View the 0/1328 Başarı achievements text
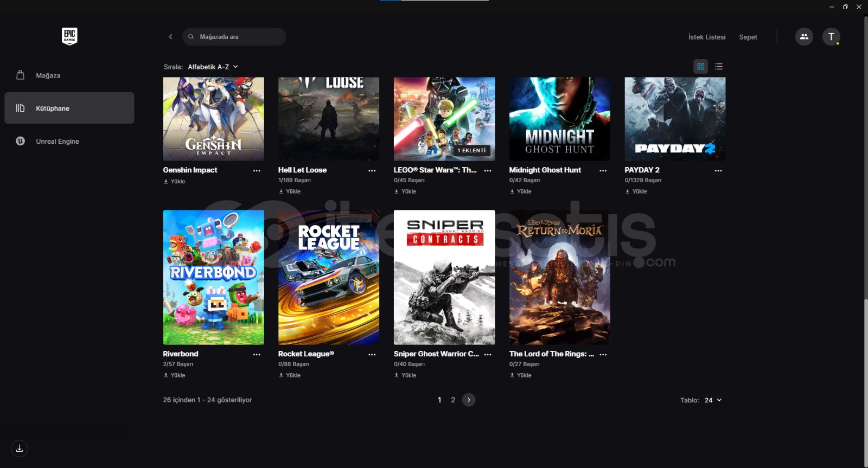This screenshot has height=468, width=868. point(643,180)
